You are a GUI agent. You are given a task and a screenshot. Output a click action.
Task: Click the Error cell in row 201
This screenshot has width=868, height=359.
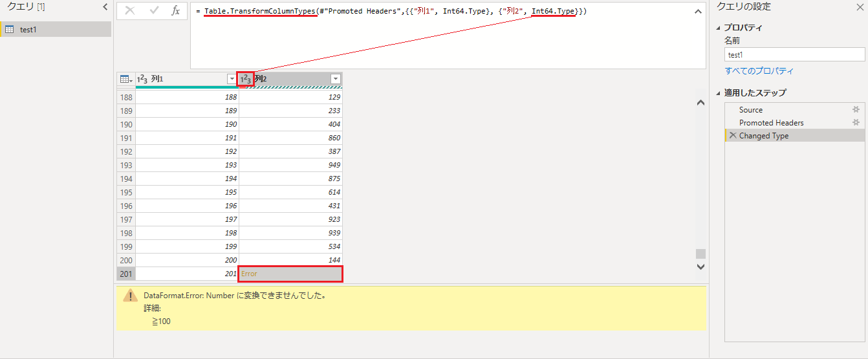point(290,274)
